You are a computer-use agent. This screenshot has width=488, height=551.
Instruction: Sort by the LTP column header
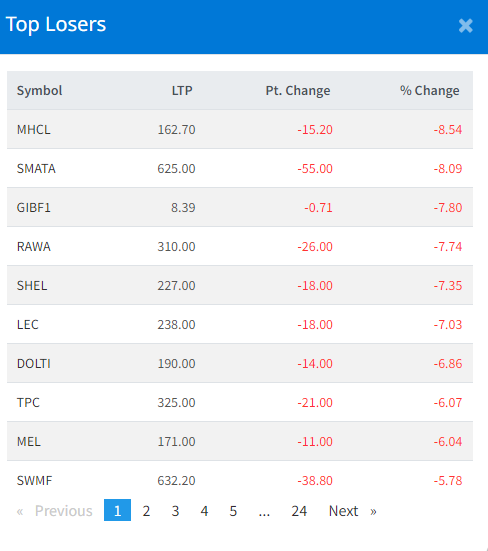[182, 91]
